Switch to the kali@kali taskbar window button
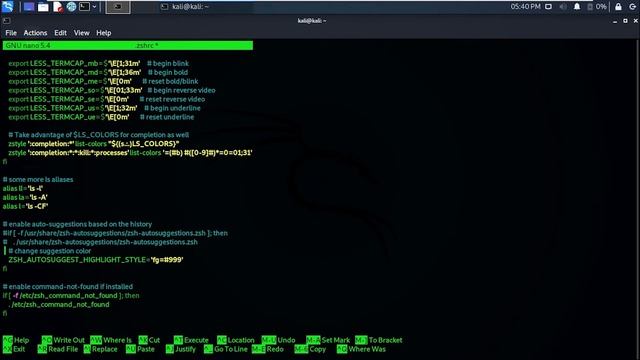 pyautogui.click(x=184, y=7)
